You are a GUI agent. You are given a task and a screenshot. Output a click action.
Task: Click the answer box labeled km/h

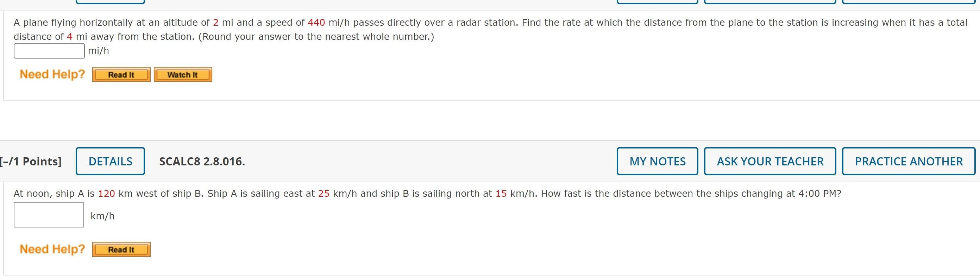pyautogui.click(x=49, y=215)
